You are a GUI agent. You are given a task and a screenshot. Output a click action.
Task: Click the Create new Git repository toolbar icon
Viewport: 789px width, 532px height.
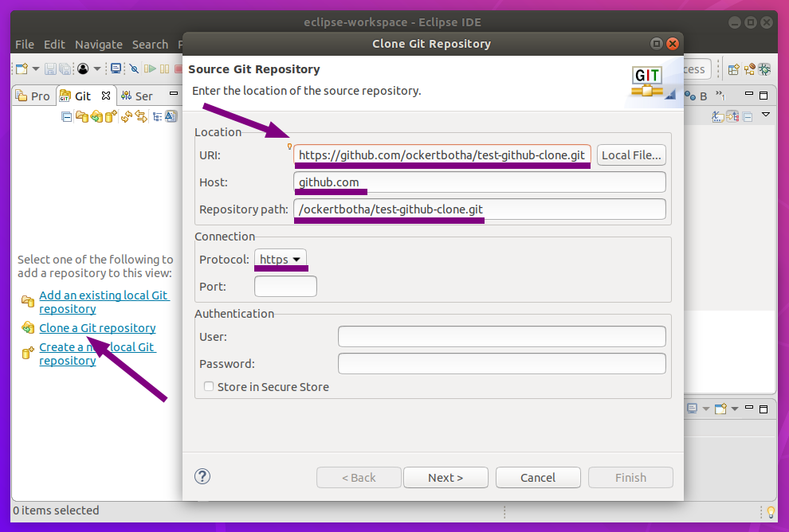click(110, 117)
